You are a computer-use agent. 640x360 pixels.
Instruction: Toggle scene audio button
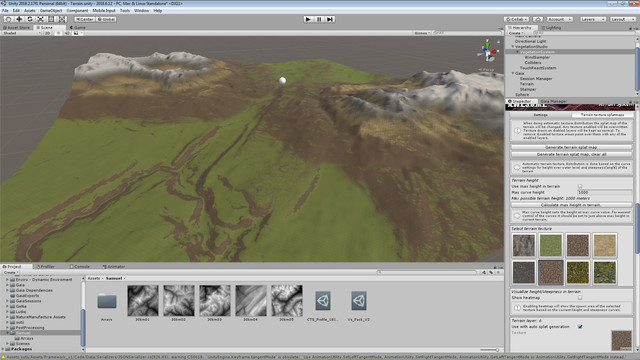(x=67, y=33)
